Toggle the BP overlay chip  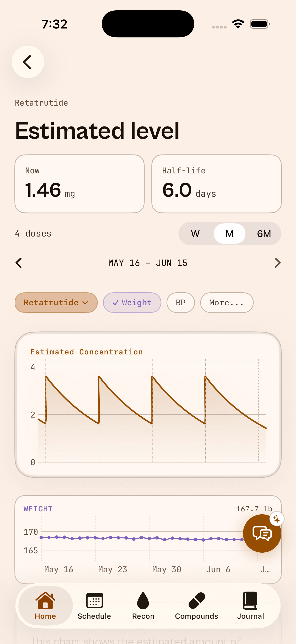(x=181, y=303)
